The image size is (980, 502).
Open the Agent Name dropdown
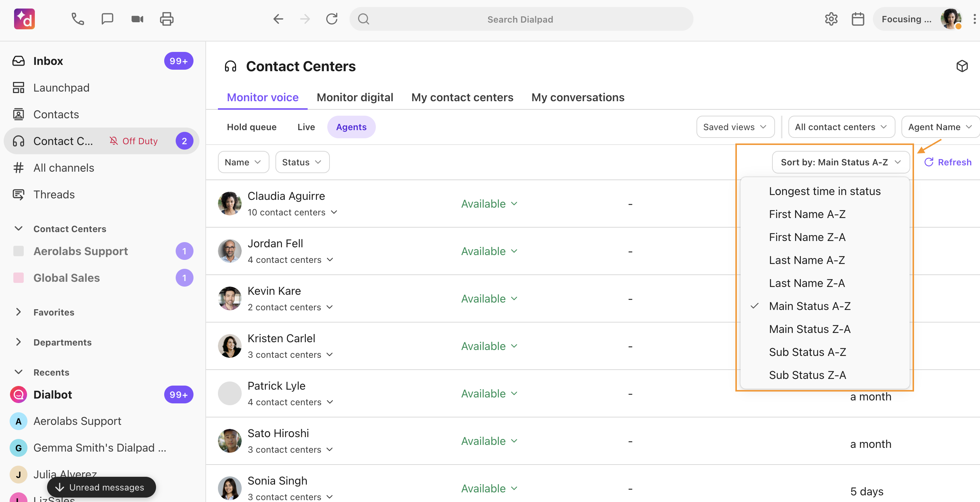click(940, 127)
